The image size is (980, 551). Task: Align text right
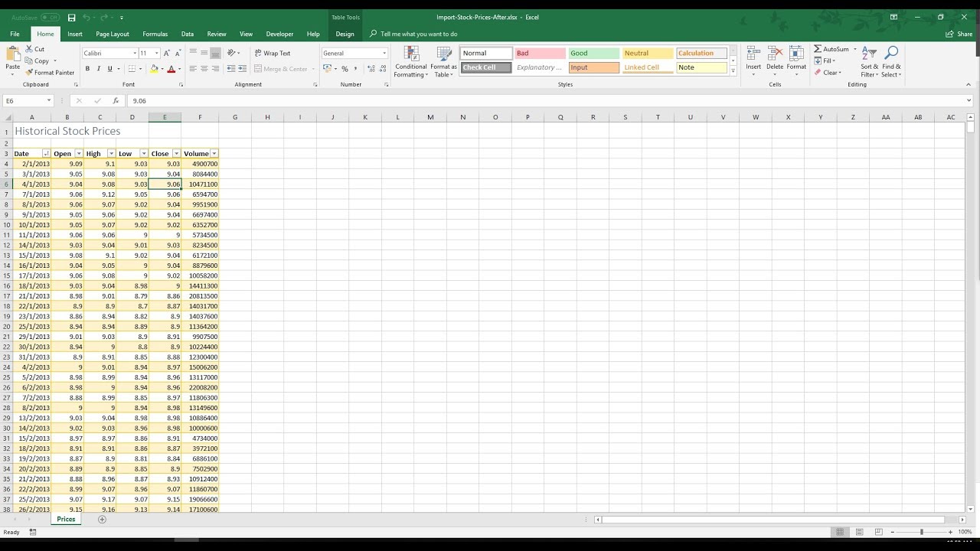tap(216, 69)
